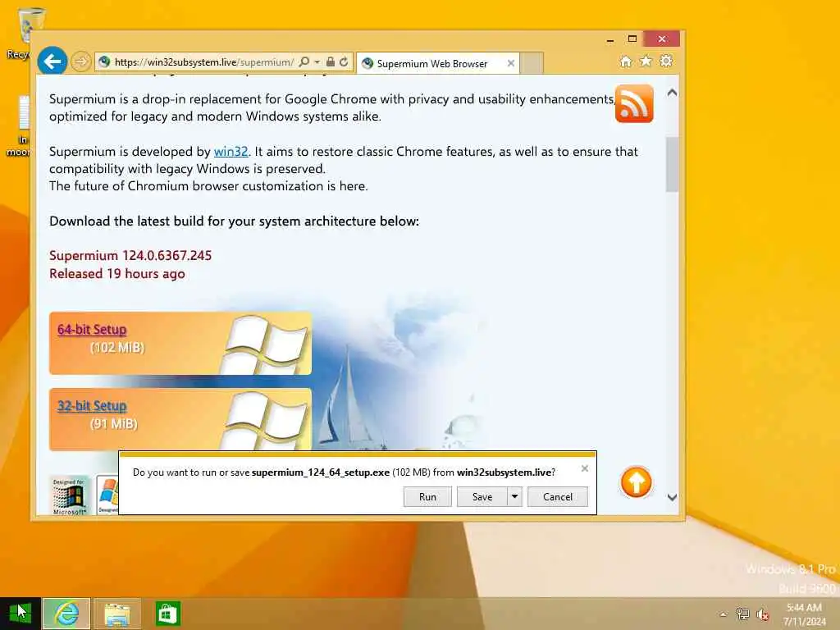Refresh the page with the reload icon

click(x=344, y=62)
